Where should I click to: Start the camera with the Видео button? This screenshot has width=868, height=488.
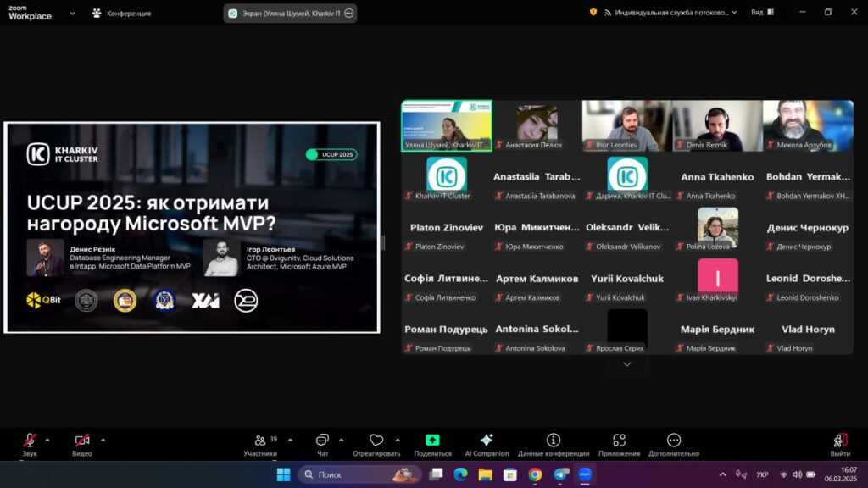tap(82, 445)
